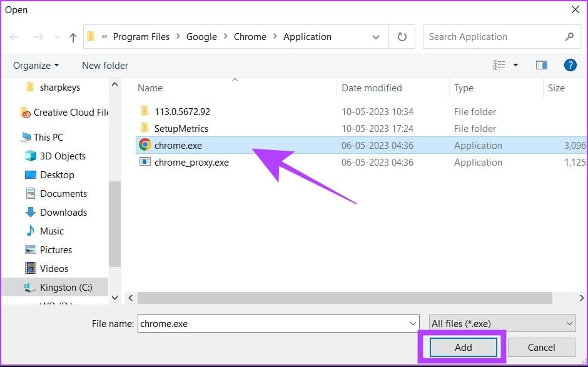
Task: Open the All files (*.exe) filter
Action: click(502, 323)
